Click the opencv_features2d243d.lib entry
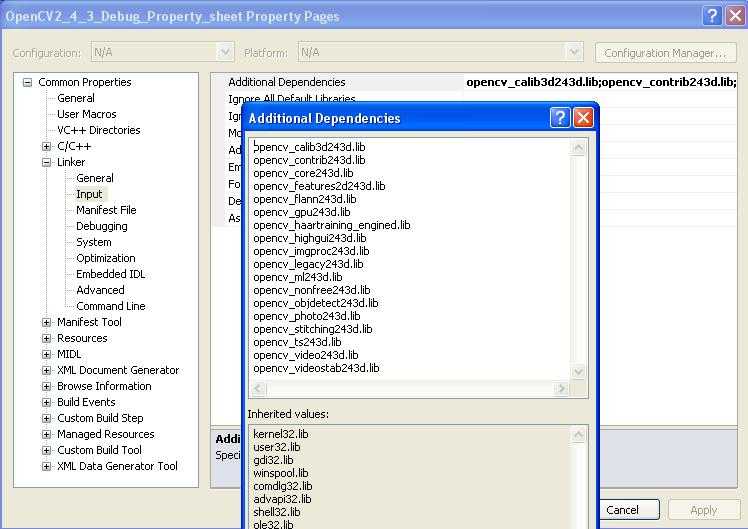This screenshot has width=748, height=529. pos(319,186)
